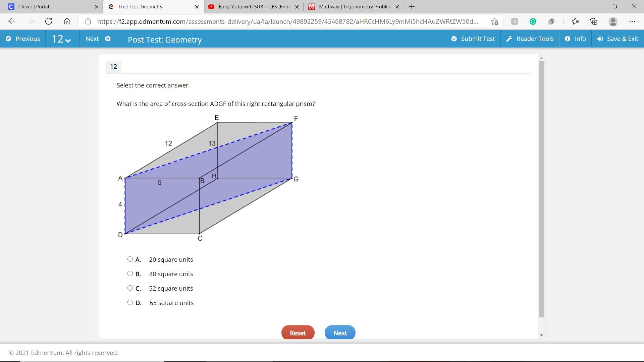644x362 pixels.
Task: Click the browser refresh icon
Action: (49, 21)
